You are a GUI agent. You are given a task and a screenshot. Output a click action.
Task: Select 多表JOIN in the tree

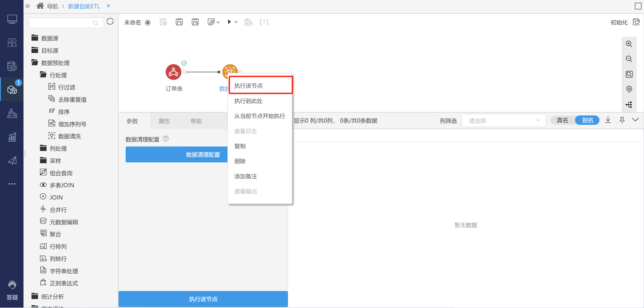pos(57,185)
